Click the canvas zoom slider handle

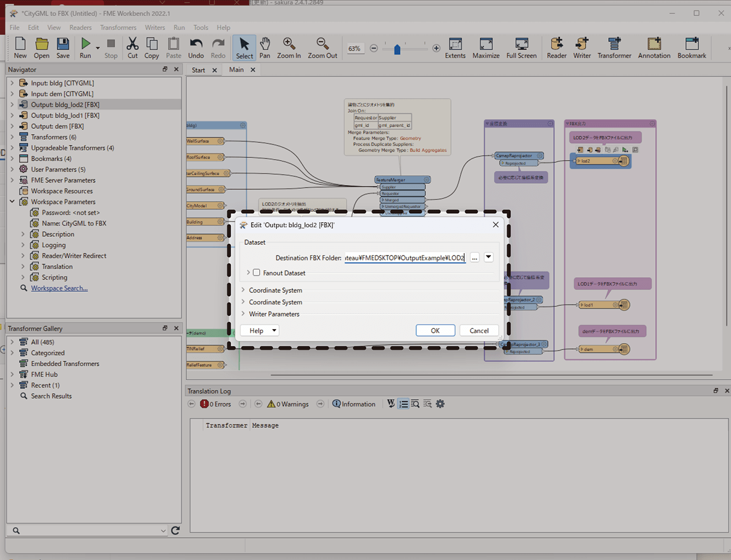397,49
